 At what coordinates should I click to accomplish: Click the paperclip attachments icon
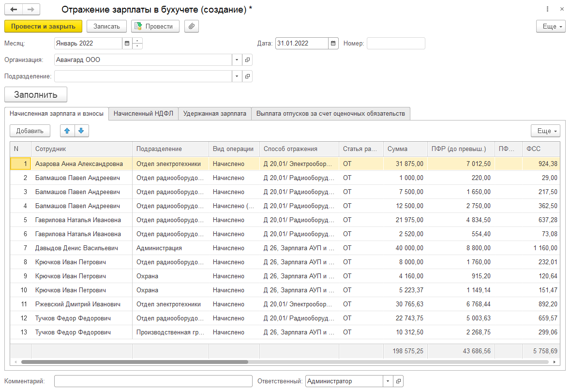[x=192, y=26]
